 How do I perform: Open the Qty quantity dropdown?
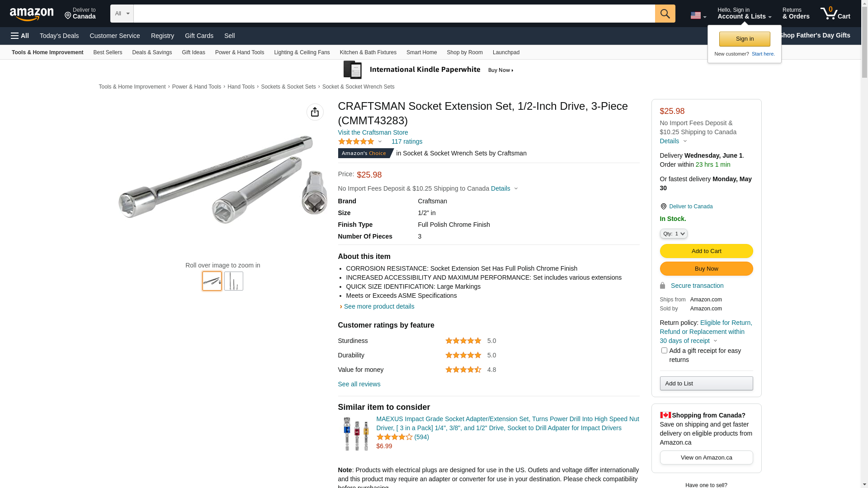click(673, 234)
